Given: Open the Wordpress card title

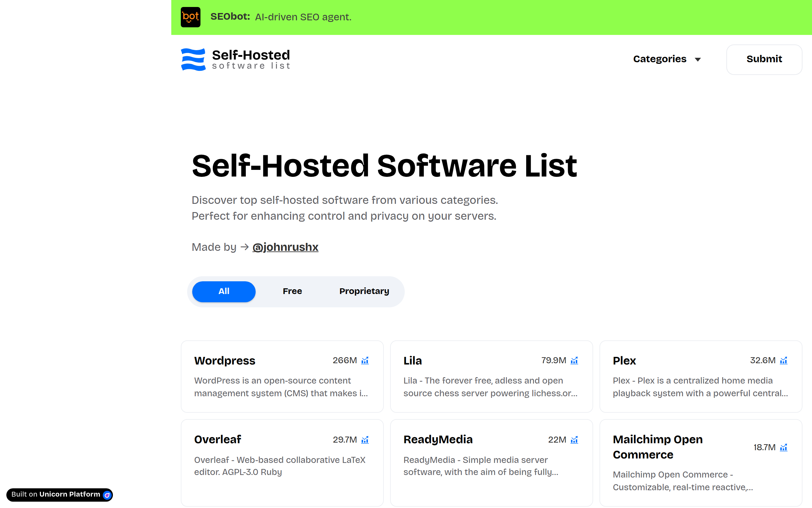Looking at the screenshot, I should pyautogui.click(x=225, y=360).
